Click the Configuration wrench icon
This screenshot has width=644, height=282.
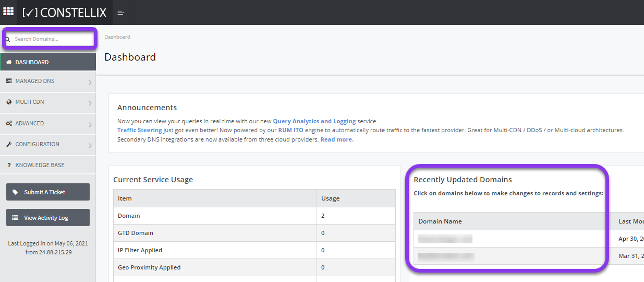tap(9, 144)
